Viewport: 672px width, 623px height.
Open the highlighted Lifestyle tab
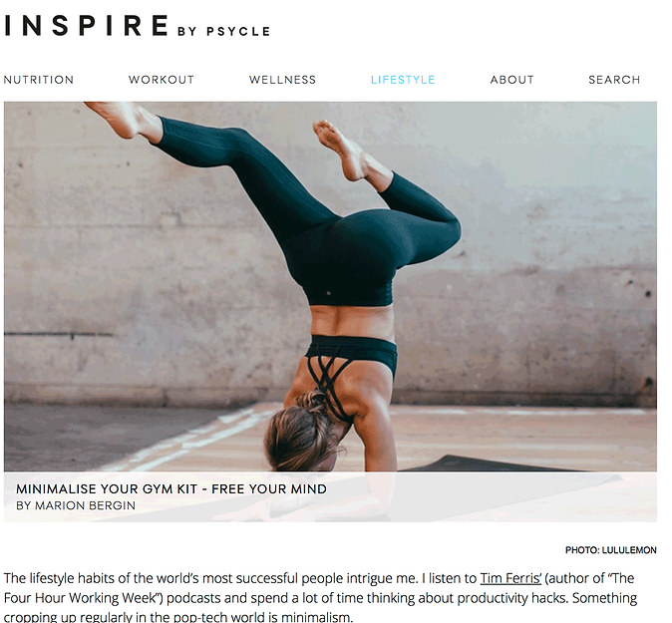(403, 80)
